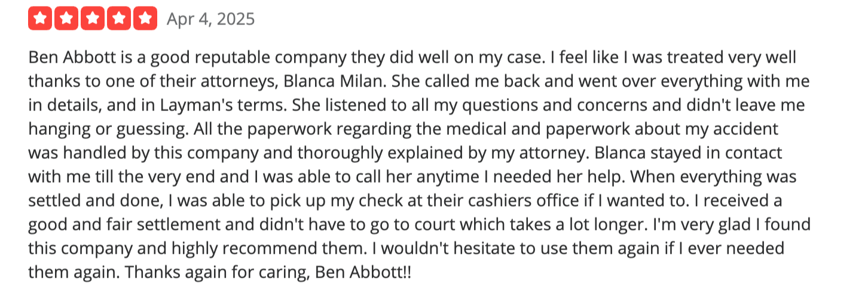Screen dimensions: 868x289
Task: Select the fifth and last rating star
Action: point(145,19)
